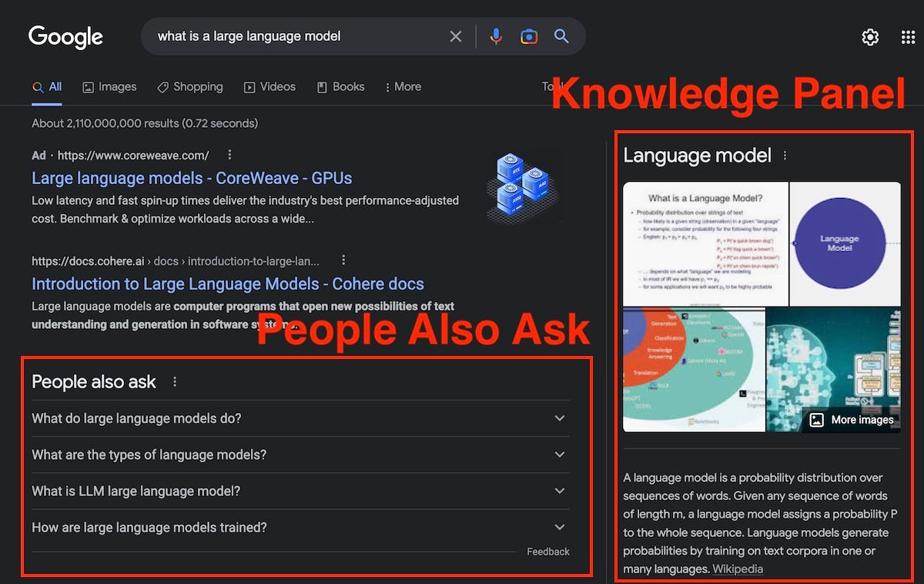
Task: Click the Google logo
Action: [65, 37]
